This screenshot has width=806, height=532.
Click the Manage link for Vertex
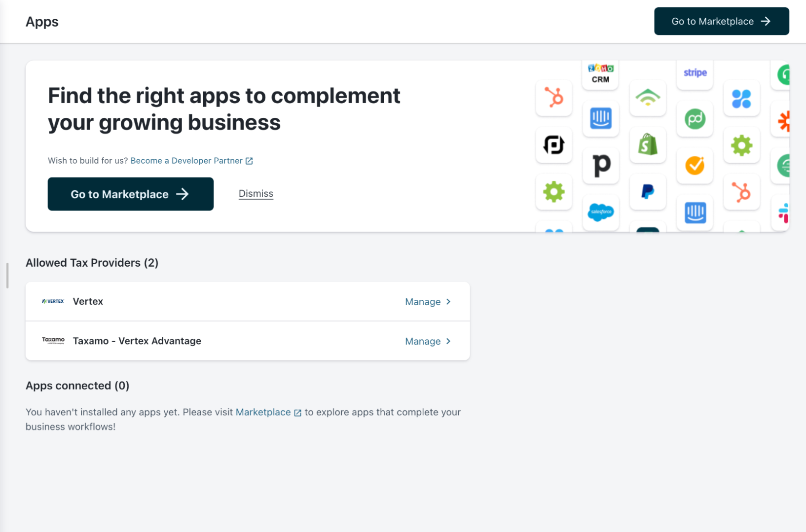(422, 302)
